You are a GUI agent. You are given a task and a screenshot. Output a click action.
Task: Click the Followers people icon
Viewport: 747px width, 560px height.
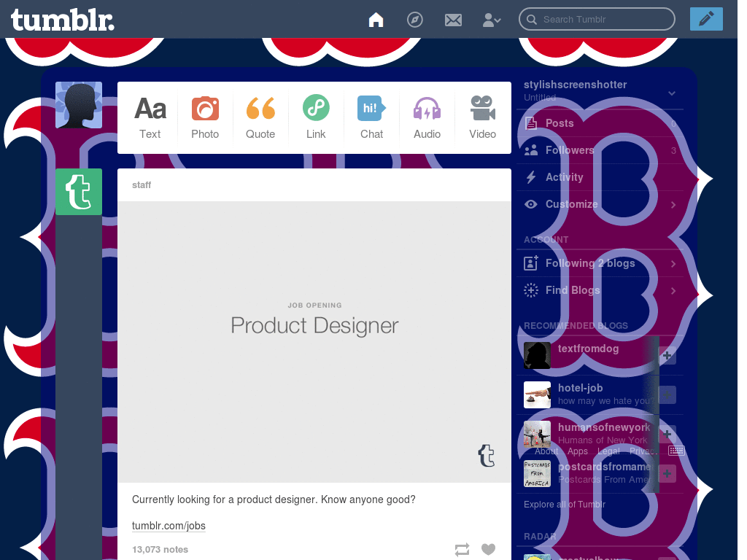[531, 150]
